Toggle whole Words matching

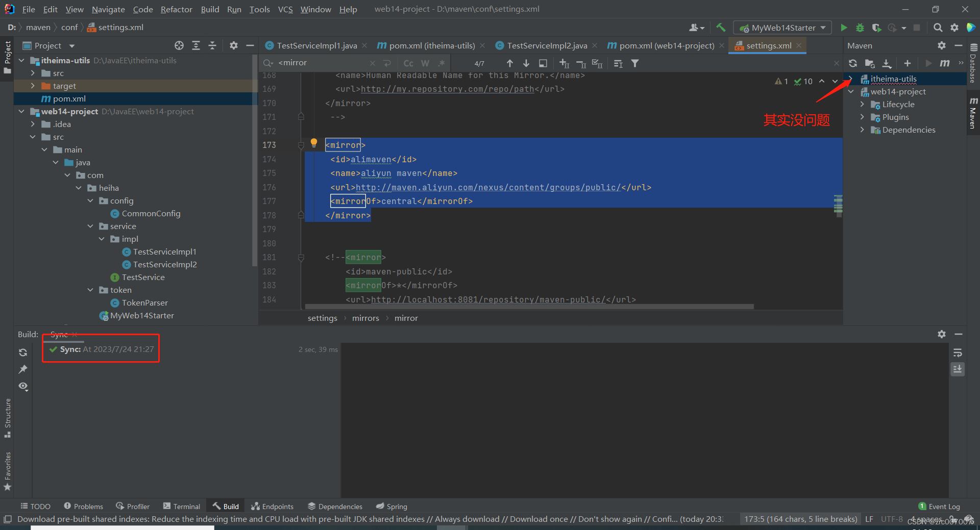coord(425,63)
